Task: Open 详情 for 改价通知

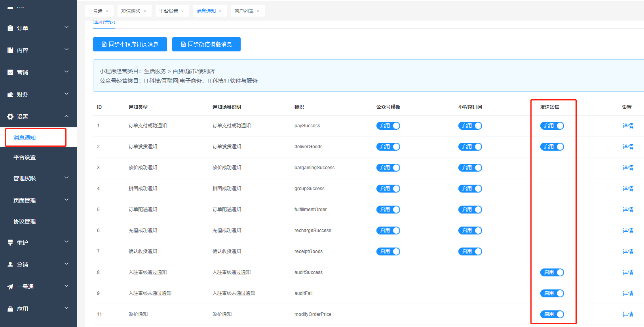Action: (x=628, y=314)
